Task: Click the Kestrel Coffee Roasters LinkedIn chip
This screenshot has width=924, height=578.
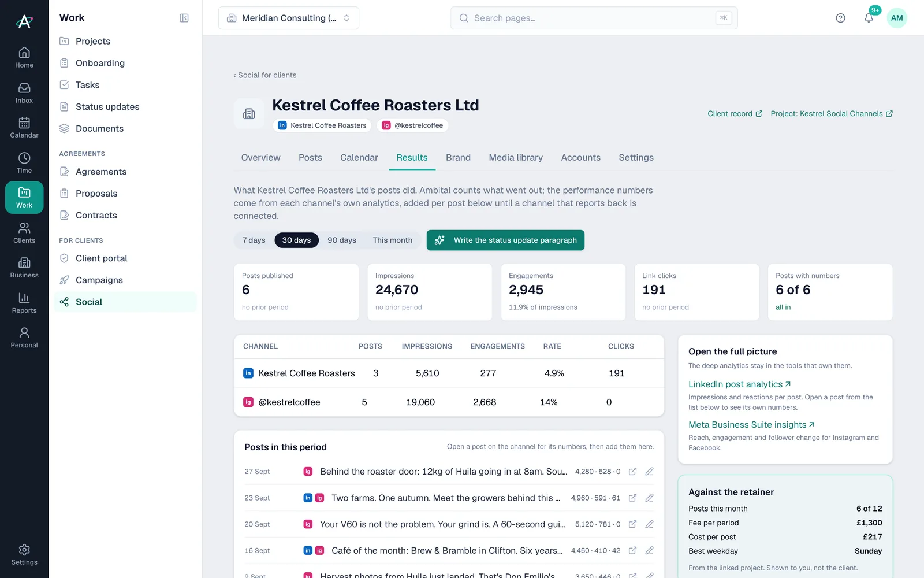Action: 322,125
